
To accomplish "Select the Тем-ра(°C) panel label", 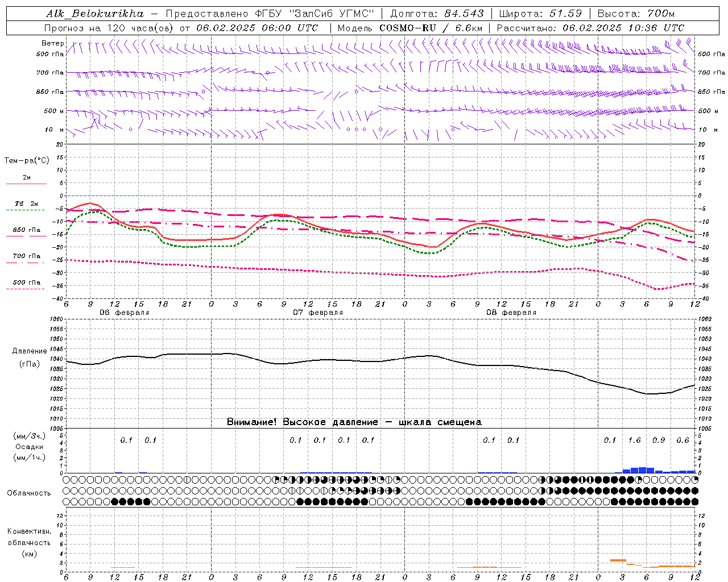I will (27, 161).
